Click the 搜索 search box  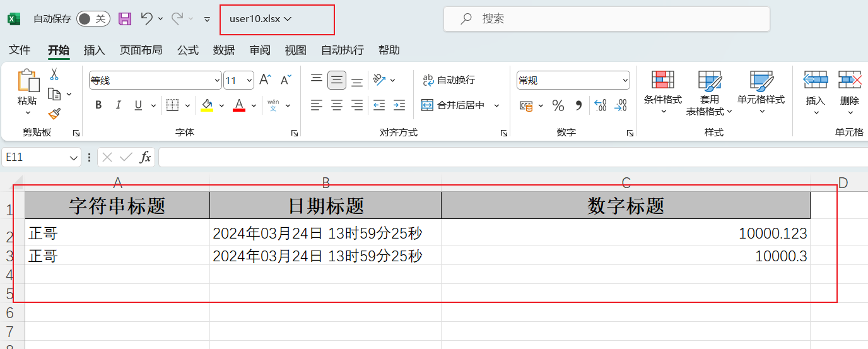(x=606, y=19)
